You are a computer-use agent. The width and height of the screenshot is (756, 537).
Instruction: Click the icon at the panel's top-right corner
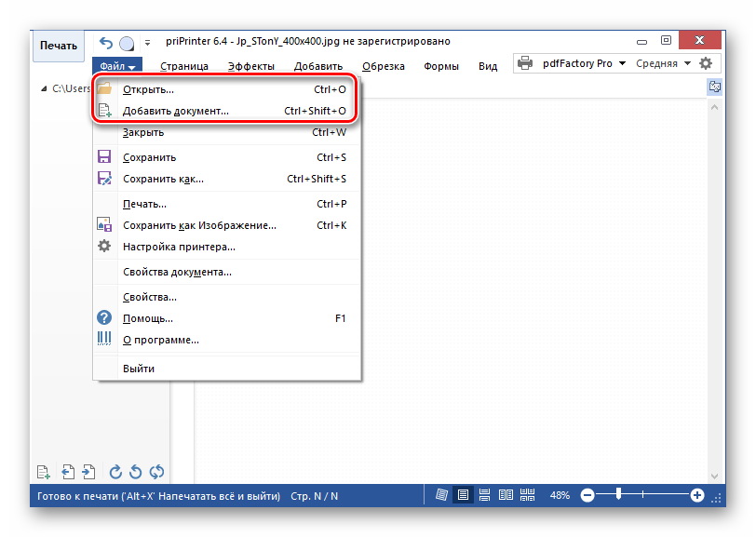tap(715, 87)
